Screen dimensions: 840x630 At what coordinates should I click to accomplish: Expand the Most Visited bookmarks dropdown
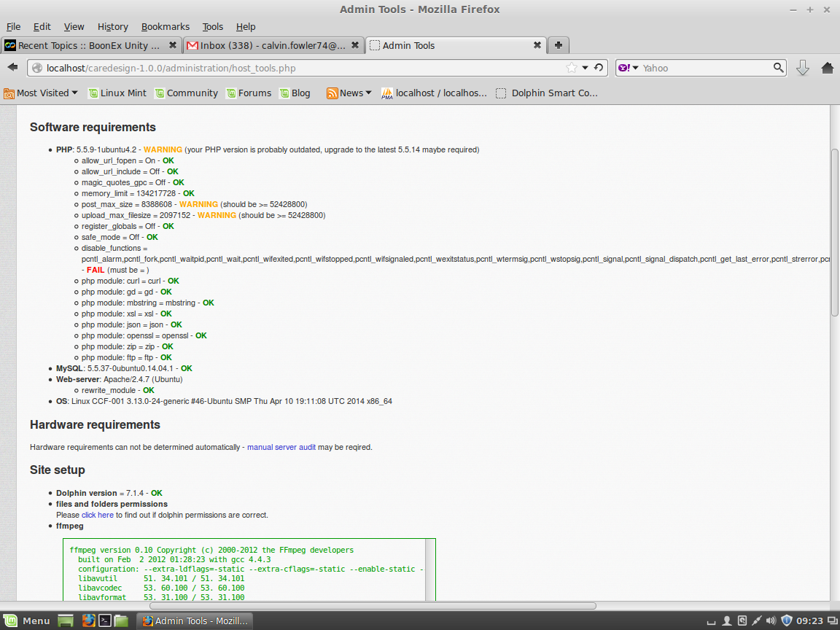click(x=42, y=93)
